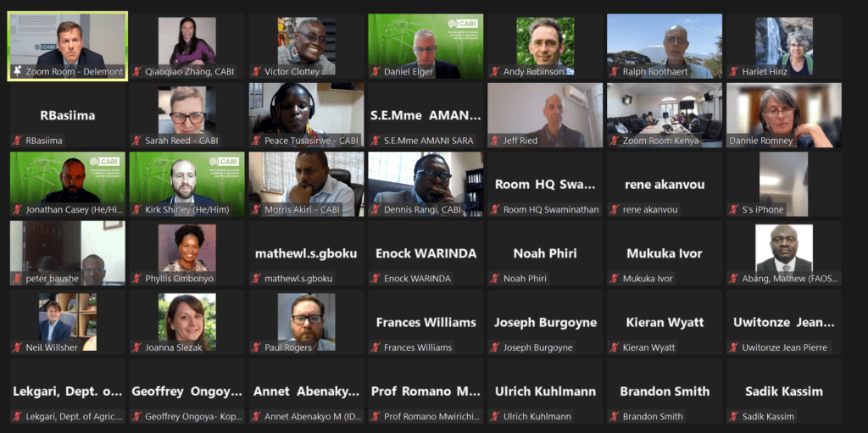Select Dennis Rangi, CABI video tile
The height and width of the screenshot is (433, 868).
click(426, 185)
